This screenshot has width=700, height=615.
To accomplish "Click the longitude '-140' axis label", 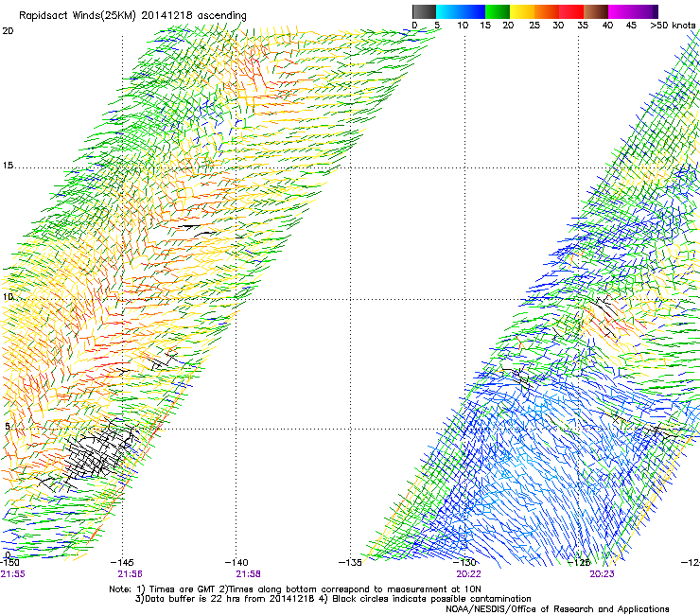I will click(236, 563).
